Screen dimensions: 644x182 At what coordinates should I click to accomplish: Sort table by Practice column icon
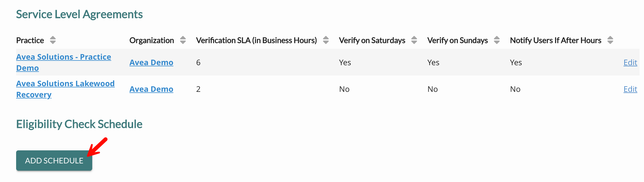tap(53, 40)
